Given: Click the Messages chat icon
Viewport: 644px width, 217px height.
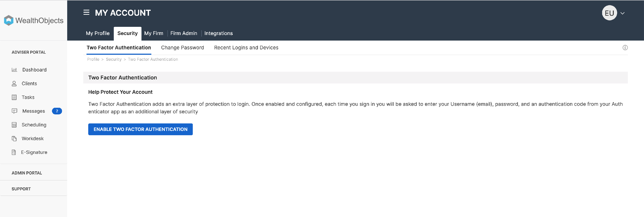Looking at the screenshot, I should pos(15,111).
